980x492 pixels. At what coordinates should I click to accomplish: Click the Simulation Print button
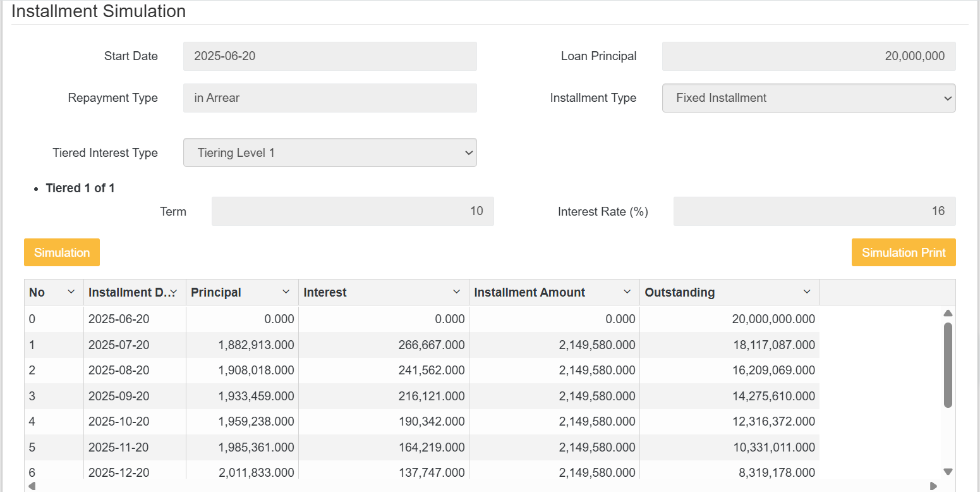(x=904, y=252)
